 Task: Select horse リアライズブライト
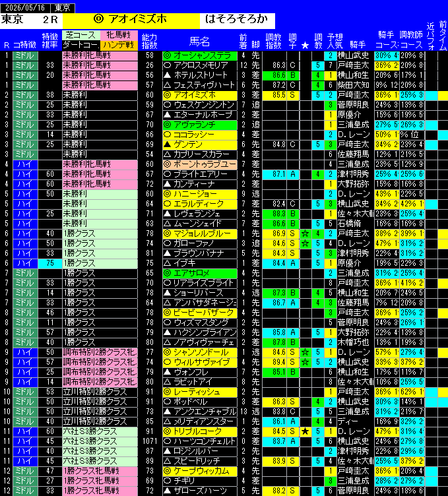(200, 283)
